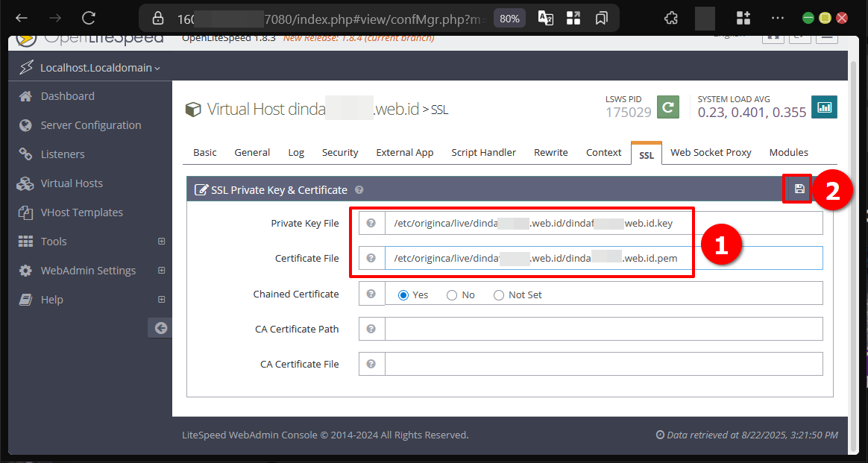868x463 pixels.
Task: Open the browser three-dot menu
Action: [x=777, y=18]
